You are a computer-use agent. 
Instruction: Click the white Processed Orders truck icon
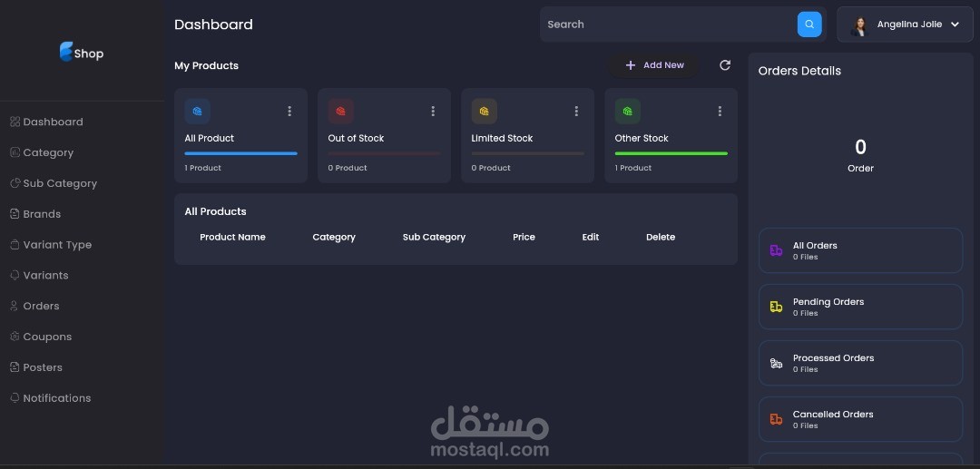click(x=776, y=363)
